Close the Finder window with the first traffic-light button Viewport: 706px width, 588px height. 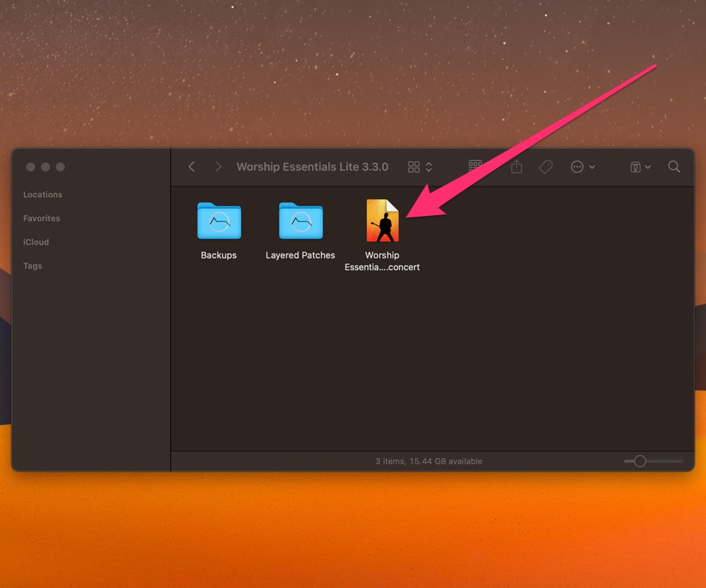(30, 167)
